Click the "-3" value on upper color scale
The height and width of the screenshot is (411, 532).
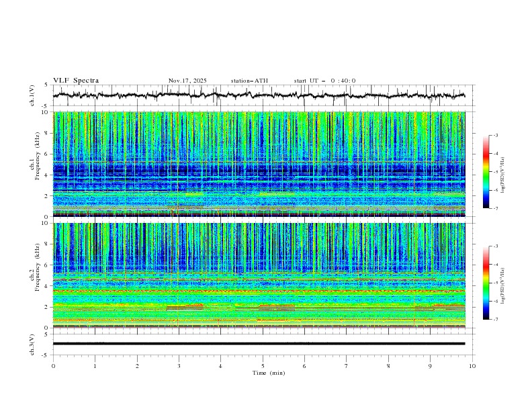[495, 136]
